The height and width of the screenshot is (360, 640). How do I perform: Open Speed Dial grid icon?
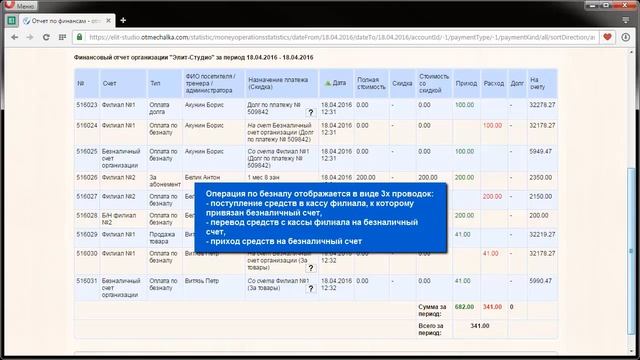(x=62, y=37)
